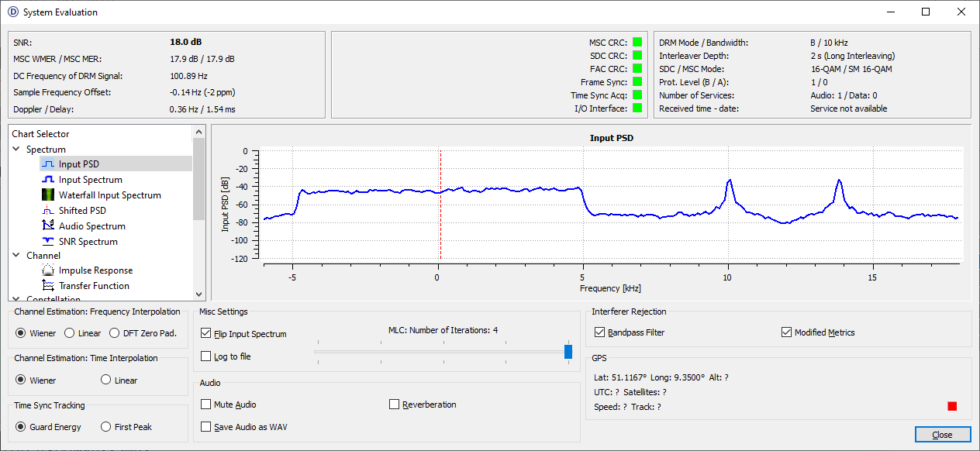Open the Audio Spectrum chart icon
This screenshot has height=451, width=980.
[48, 226]
